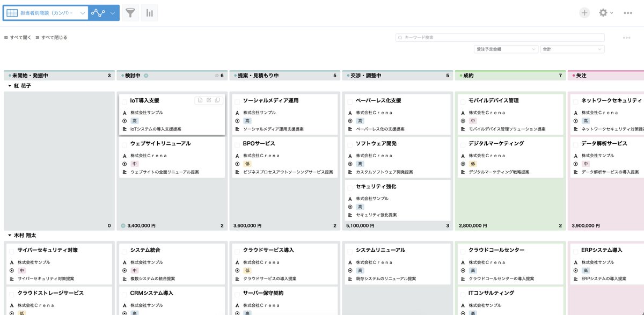
Task: Open the bar chart aggregation icon
Action: pyautogui.click(x=149, y=13)
